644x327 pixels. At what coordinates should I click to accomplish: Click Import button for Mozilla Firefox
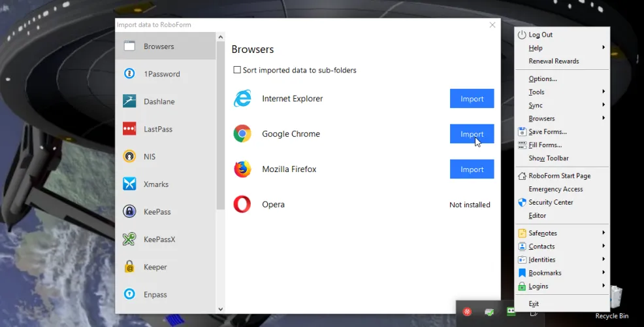[x=472, y=169]
